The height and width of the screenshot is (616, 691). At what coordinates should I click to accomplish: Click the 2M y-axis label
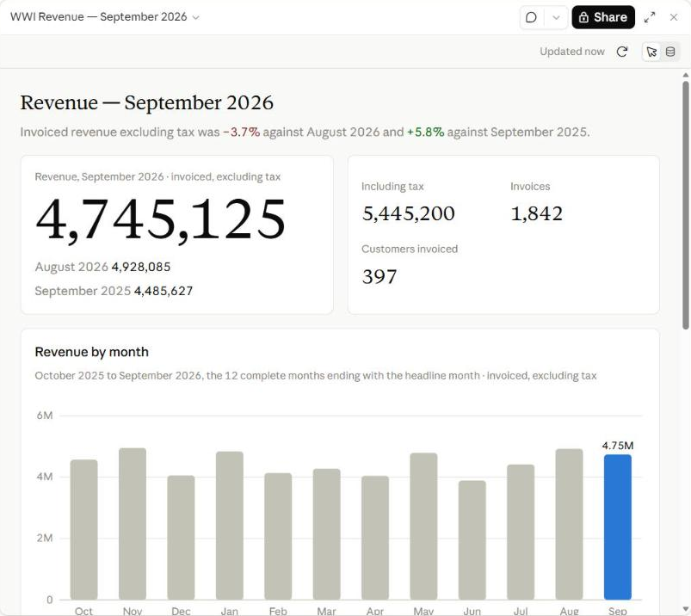[x=45, y=538]
